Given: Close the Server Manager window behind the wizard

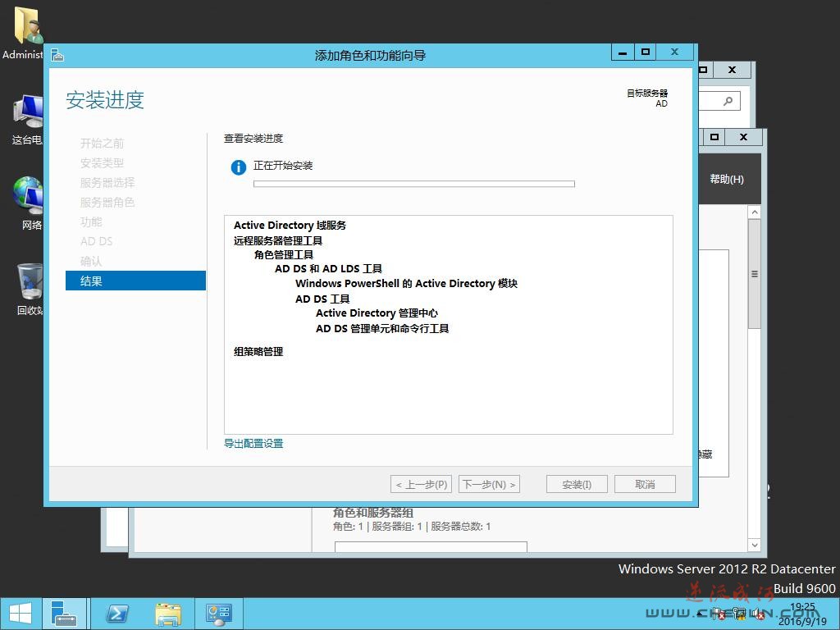Looking at the screenshot, I should coord(743,137).
